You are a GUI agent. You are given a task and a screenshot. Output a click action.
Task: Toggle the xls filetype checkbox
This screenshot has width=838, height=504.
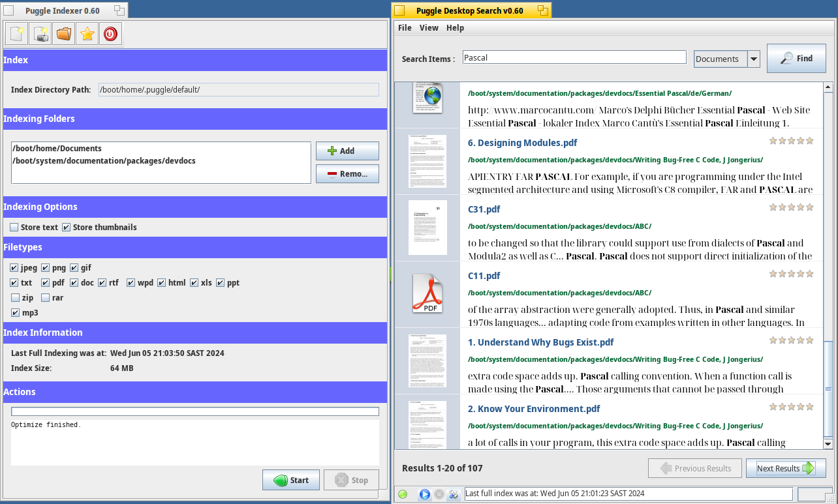194,283
